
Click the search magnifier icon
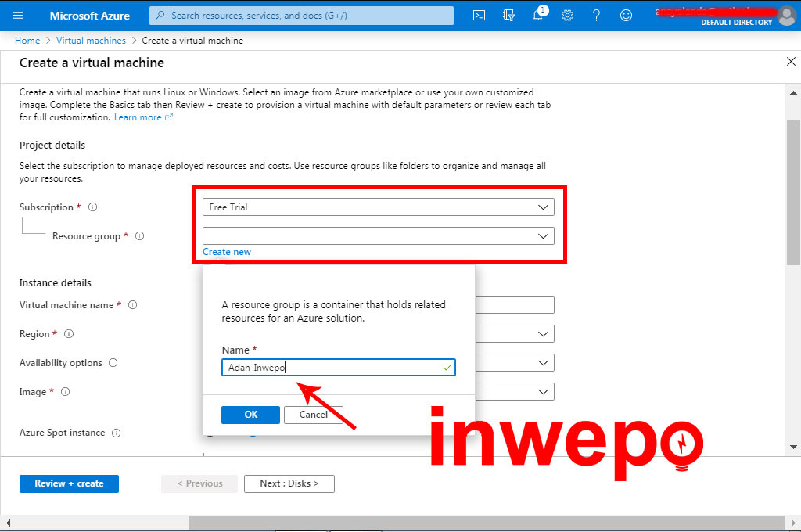[160, 16]
